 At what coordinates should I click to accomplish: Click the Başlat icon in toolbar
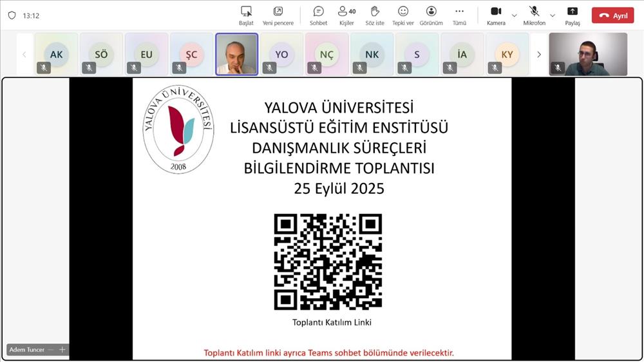coord(246,15)
